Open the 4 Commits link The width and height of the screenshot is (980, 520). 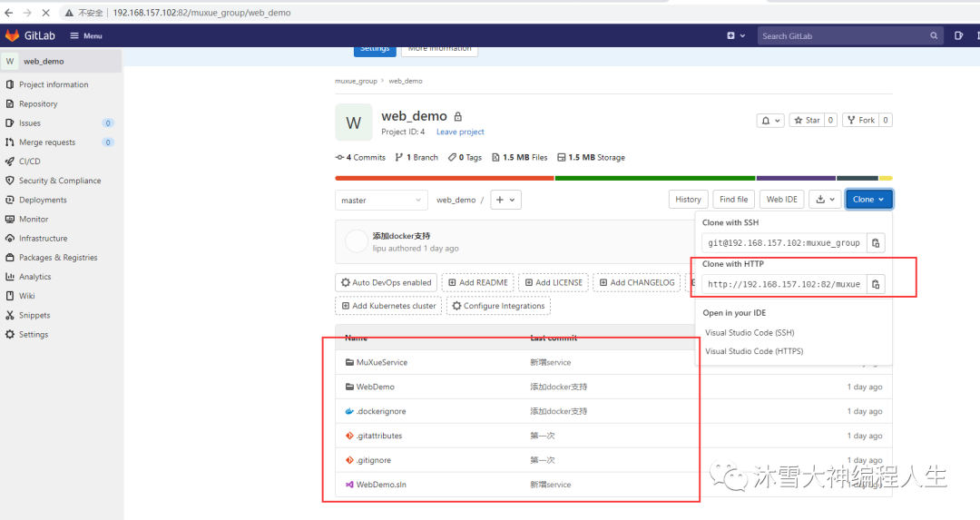pyautogui.click(x=360, y=158)
